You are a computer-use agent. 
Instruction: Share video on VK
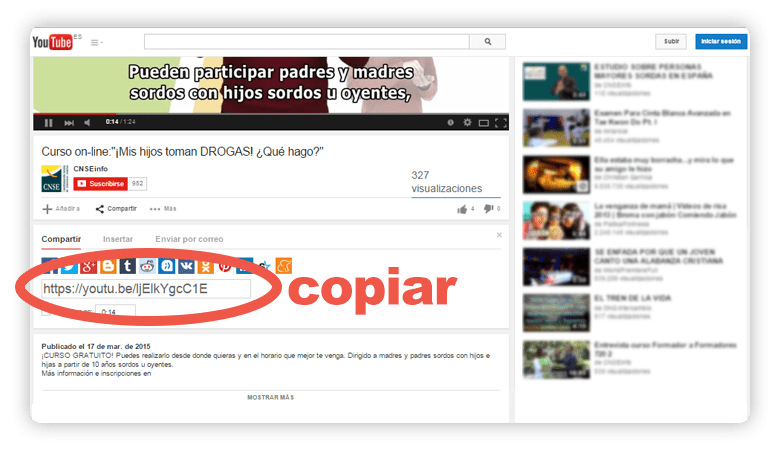[186, 266]
